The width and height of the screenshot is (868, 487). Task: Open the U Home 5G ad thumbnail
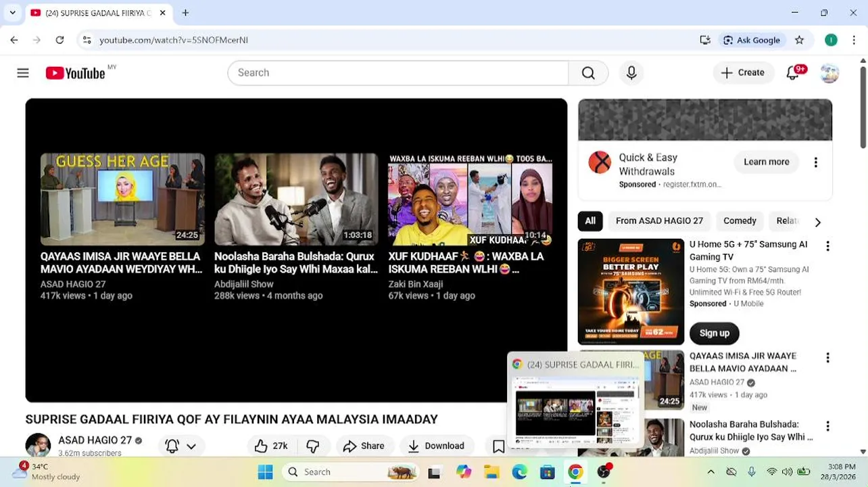(631, 292)
